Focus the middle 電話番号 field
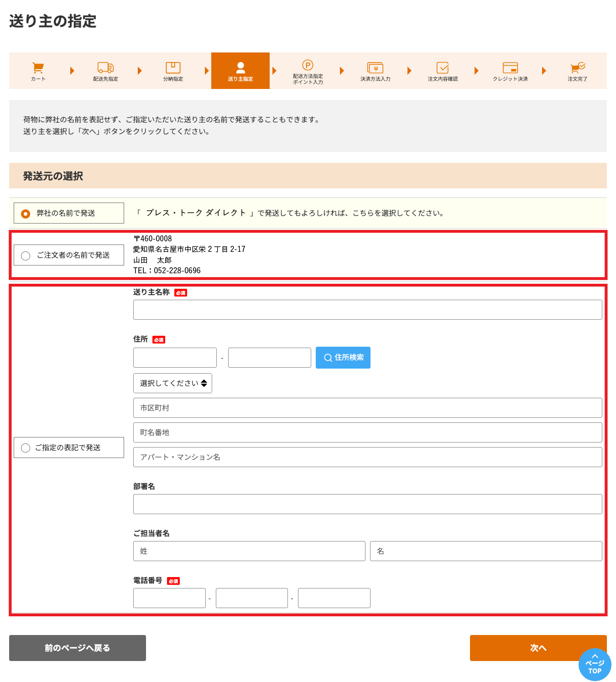 pos(252,598)
